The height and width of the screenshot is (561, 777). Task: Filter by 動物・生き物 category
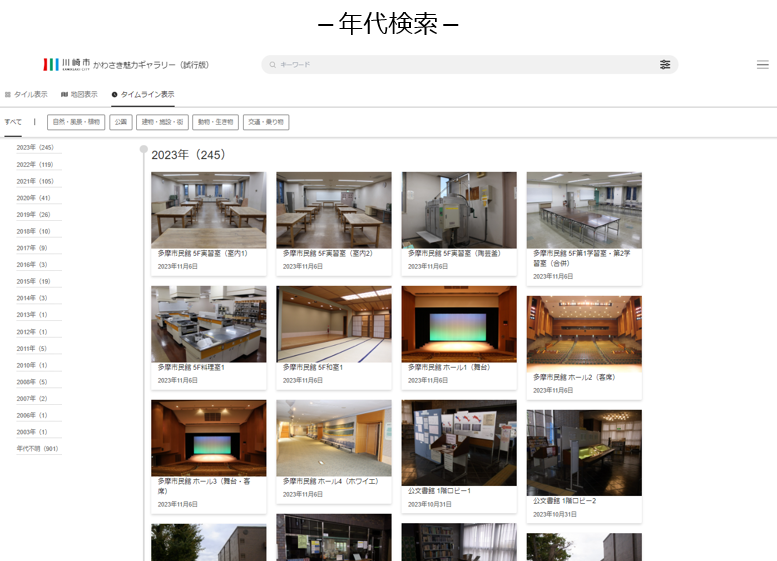(x=215, y=122)
